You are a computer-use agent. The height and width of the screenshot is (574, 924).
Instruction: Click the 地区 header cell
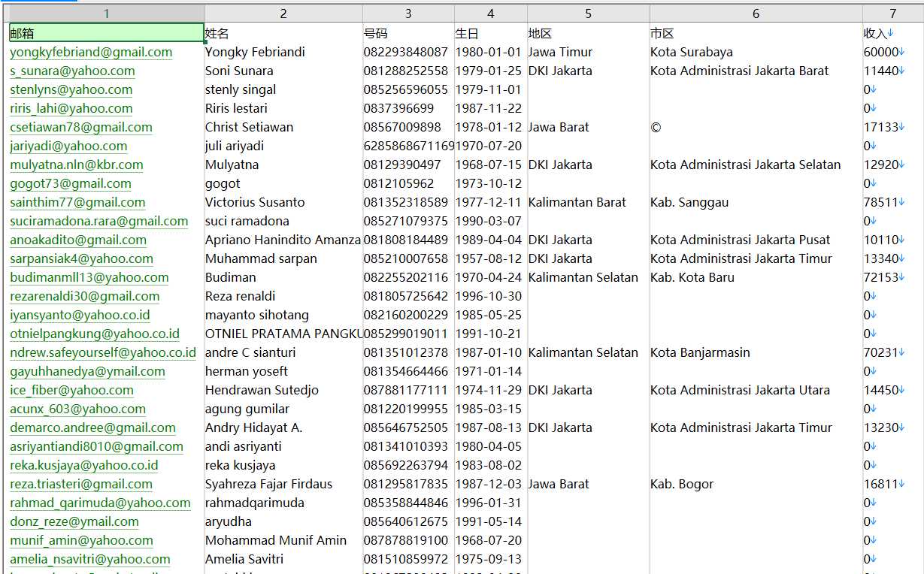[588, 33]
